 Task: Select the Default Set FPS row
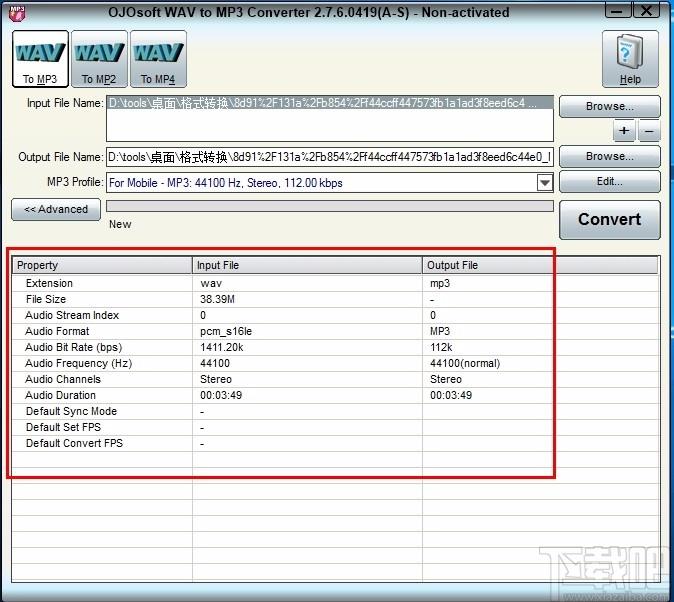336,427
